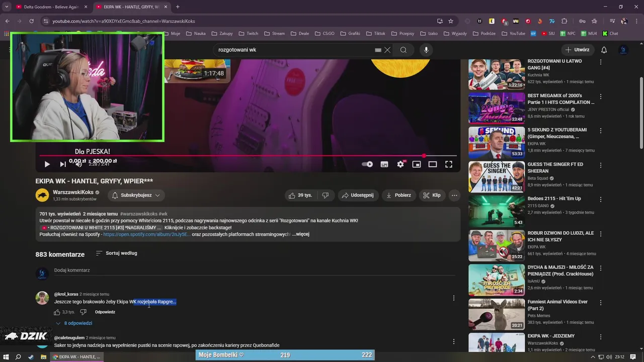Dislike the video
The image size is (644, 362).
pyautogui.click(x=326, y=195)
